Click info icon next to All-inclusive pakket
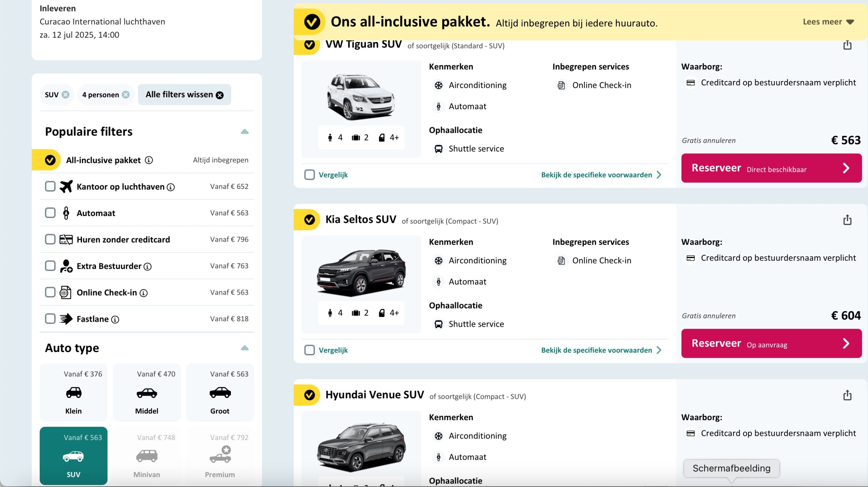This screenshot has height=487, width=868. pos(149,160)
